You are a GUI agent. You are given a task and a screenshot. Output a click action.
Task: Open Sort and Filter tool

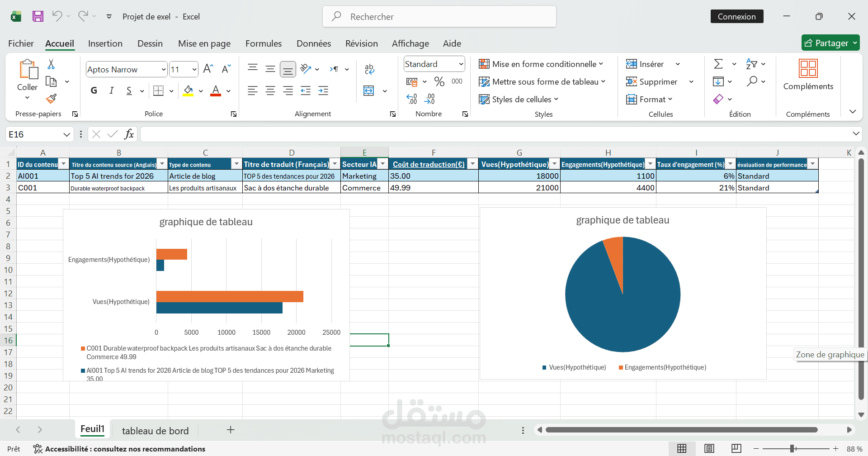pyautogui.click(x=751, y=64)
